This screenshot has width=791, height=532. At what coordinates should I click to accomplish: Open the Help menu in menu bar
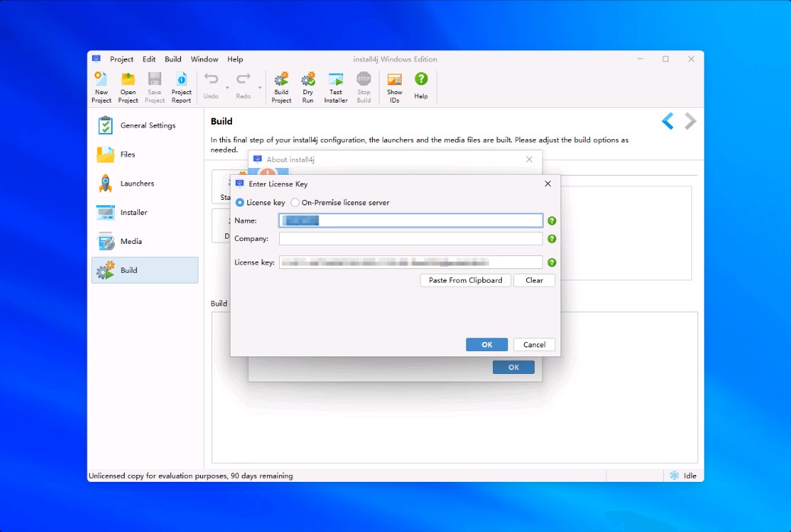[x=235, y=59]
